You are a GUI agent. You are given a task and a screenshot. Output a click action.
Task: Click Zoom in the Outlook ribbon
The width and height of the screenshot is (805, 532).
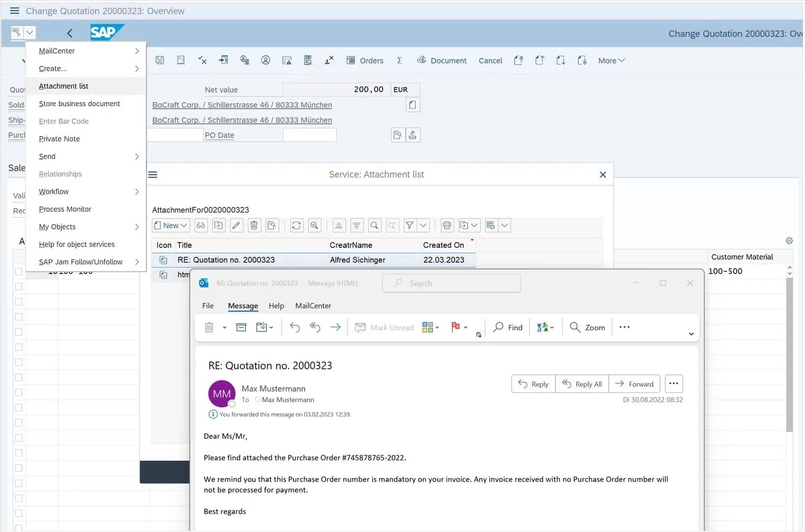(587, 327)
